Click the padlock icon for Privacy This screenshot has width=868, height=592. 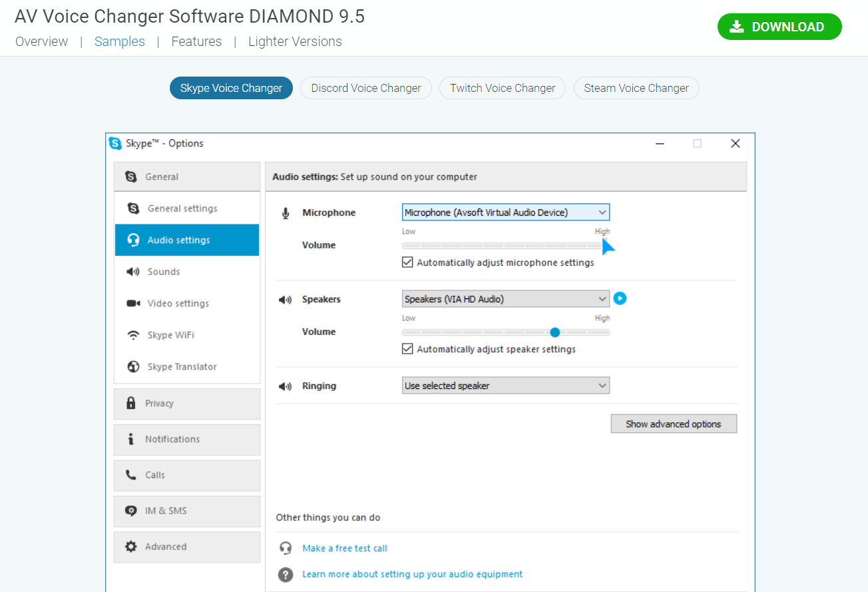click(x=131, y=404)
